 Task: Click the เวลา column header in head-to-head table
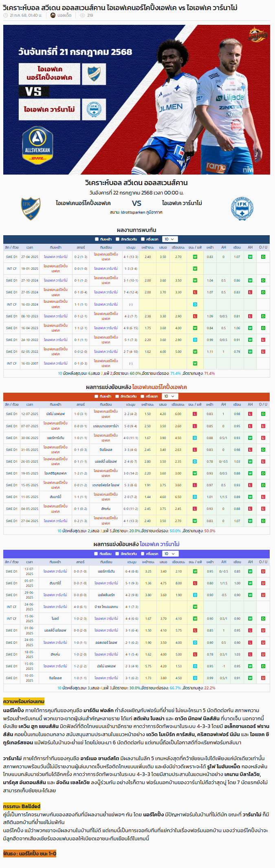click(x=30, y=247)
